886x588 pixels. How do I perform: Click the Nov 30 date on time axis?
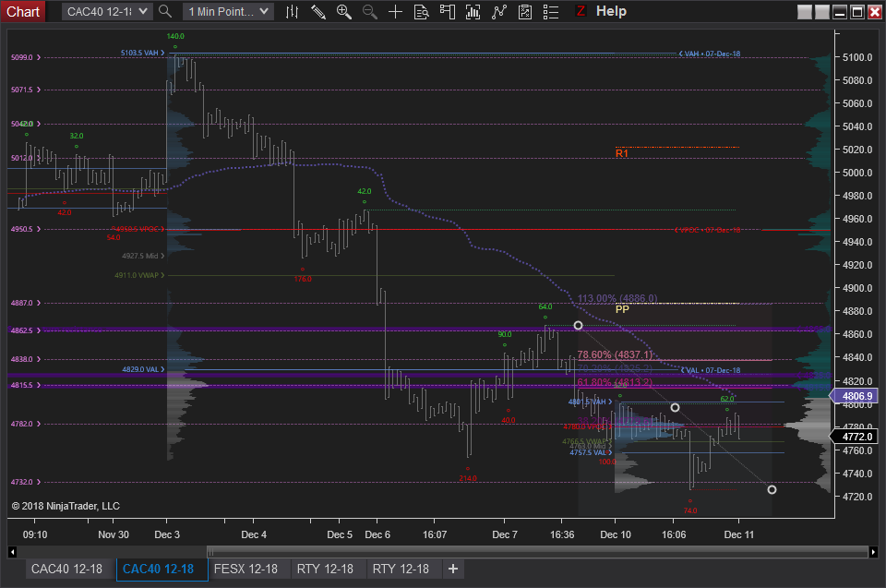click(x=113, y=534)
